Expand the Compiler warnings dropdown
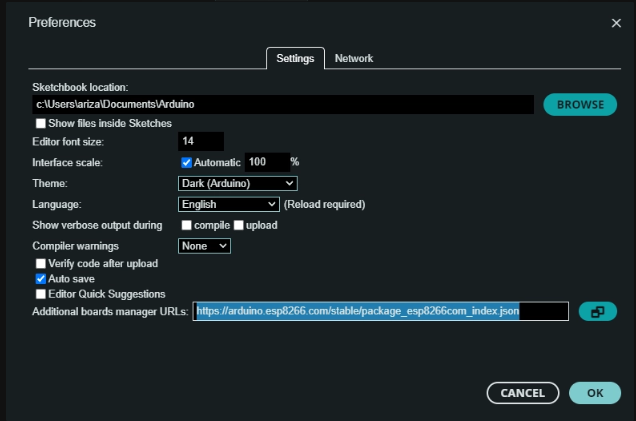This screenshot has height=421, width=636. pyautogui.click(x=204, y=246)
